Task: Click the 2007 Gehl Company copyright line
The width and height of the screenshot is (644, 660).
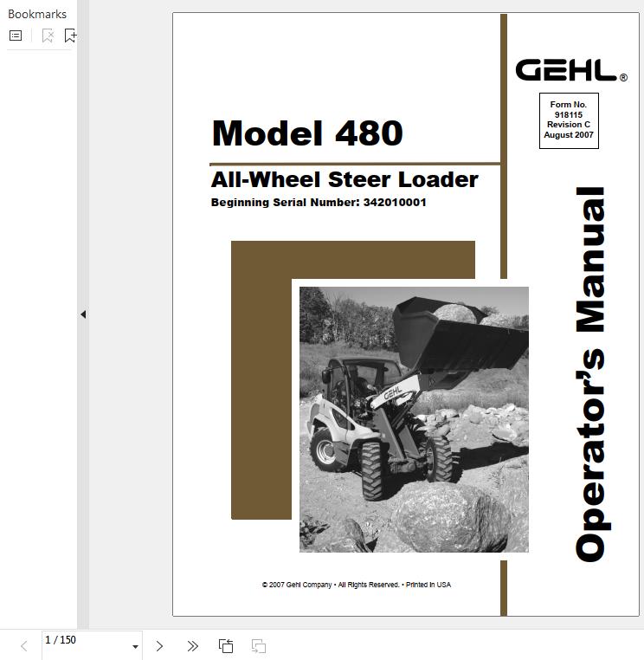Action: (x=357, y=585)
